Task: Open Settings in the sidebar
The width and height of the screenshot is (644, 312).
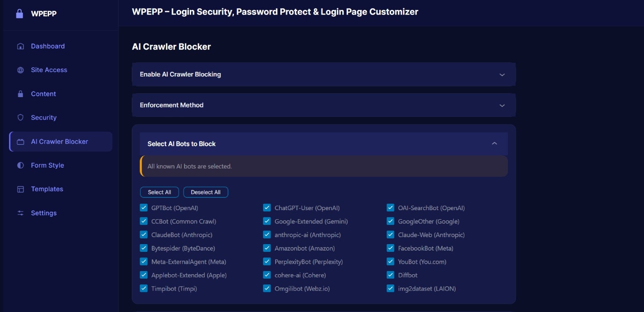Action: [x=61, y=213]
